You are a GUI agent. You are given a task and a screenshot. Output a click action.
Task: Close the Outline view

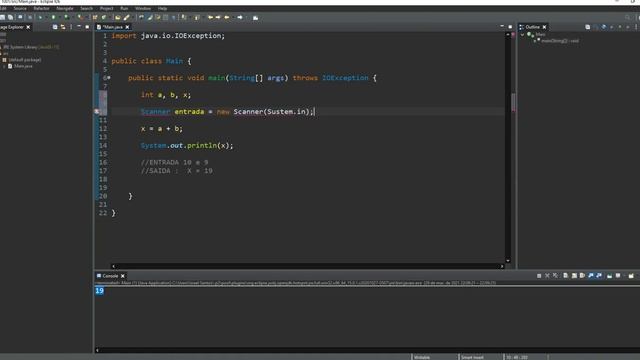pyautogui.click(x=544, y=27)
